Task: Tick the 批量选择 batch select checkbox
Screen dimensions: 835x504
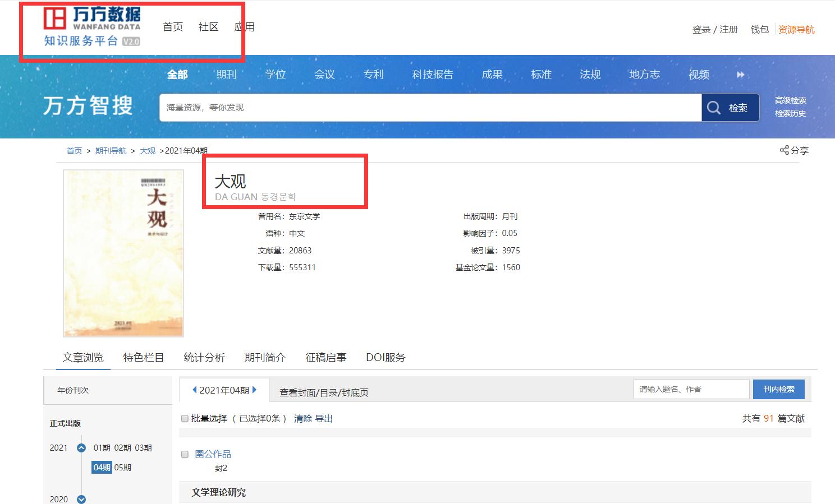Action: (x=184, y=418)
